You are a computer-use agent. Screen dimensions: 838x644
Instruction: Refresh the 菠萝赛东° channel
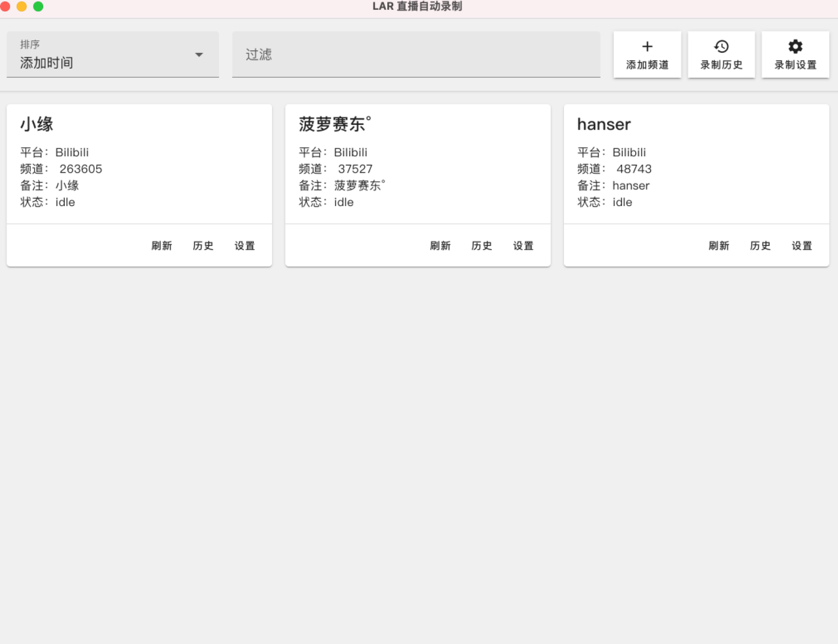tap(440, 246)
